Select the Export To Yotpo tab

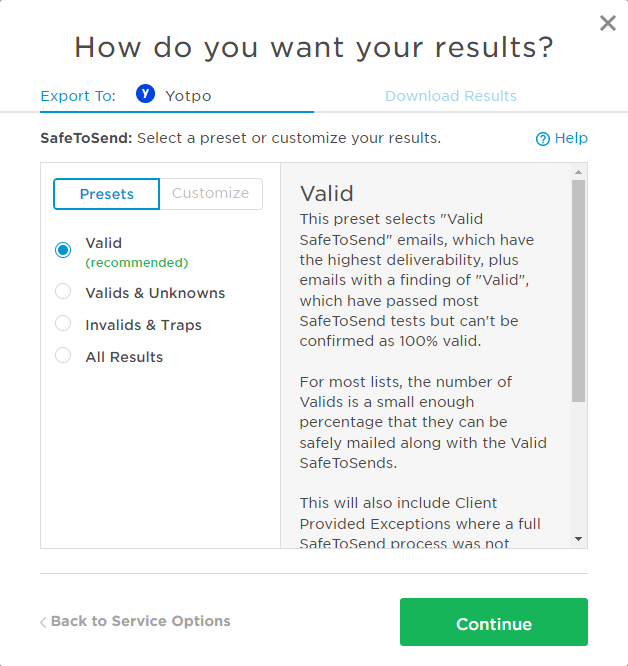(x=176, y=96)
